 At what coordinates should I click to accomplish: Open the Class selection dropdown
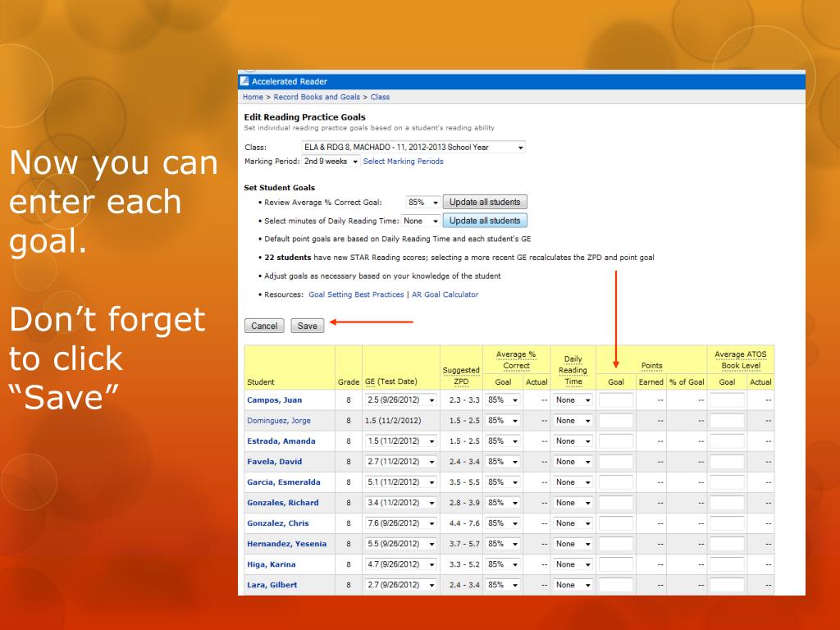click(413, 147)
